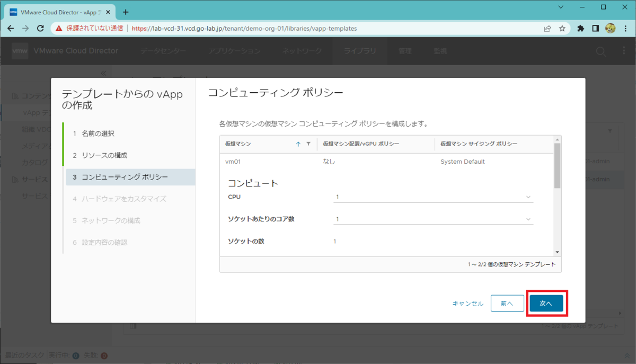Click the 実行中 task counter badge
This screenshot has height=364, width=636.
(76, 356)
